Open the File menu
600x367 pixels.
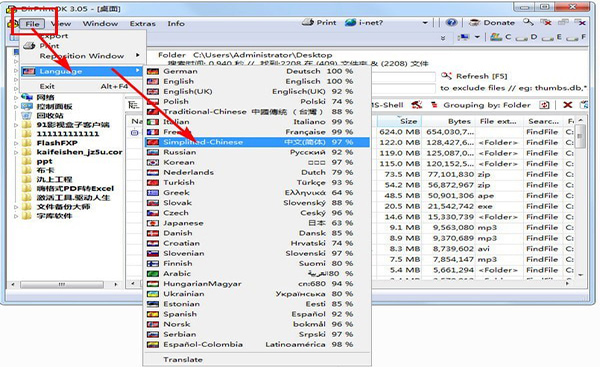[x=32, y=24]
